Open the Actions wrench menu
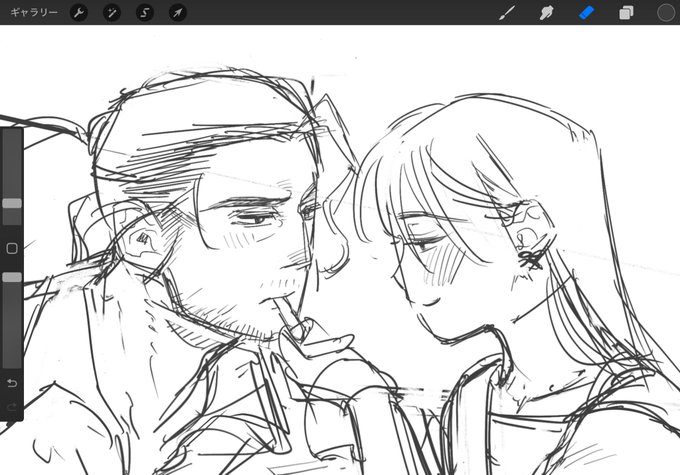 tap(79, 13)
